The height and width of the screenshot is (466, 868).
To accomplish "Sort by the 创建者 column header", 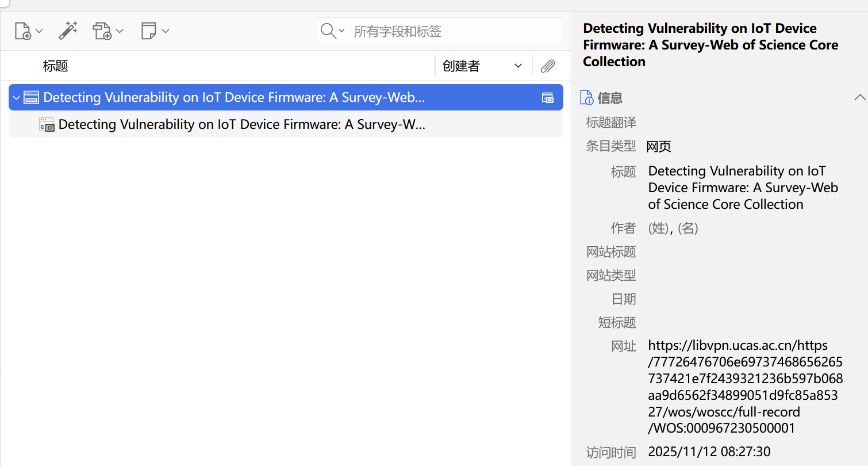I will point(461,66).
